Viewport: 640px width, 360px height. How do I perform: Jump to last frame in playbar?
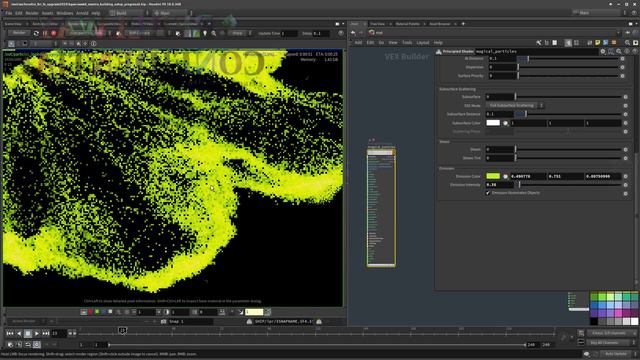(46, 333)
